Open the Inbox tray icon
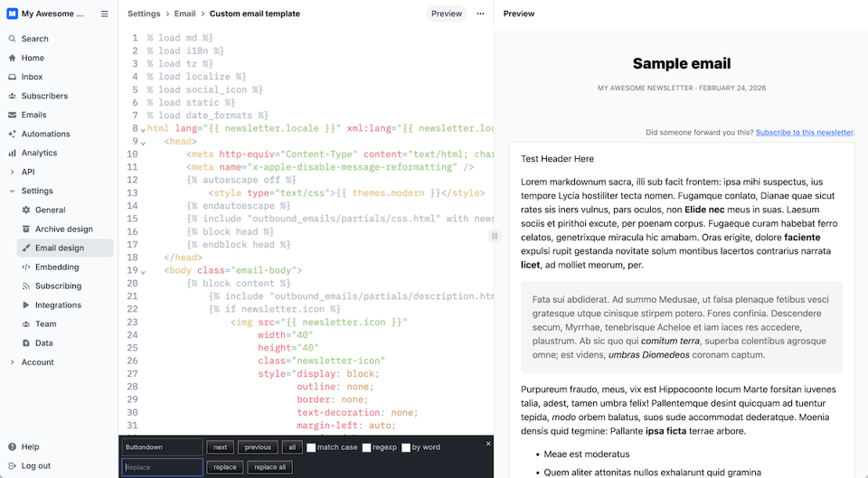 tap(13, 77)
